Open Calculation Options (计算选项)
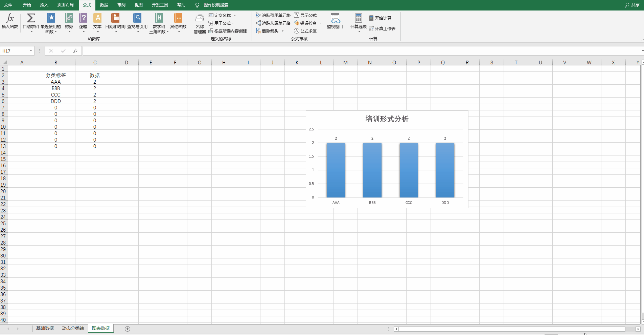This screenshot has width=644, height=335. tap(358, 23)
